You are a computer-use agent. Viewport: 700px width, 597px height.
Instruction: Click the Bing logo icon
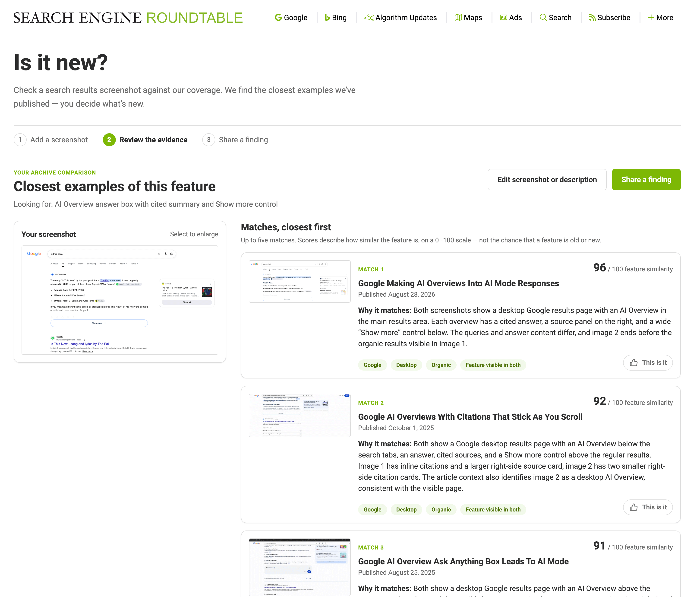click(x=327, y=18)
